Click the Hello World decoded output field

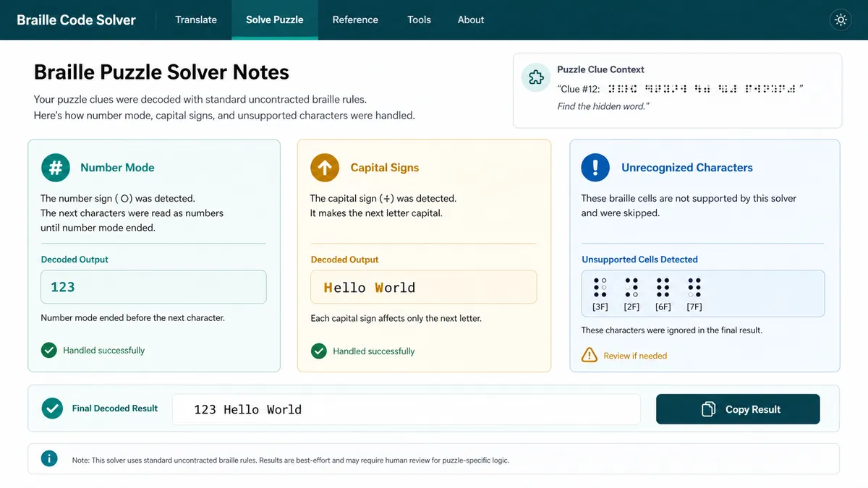tap(424, 287)
